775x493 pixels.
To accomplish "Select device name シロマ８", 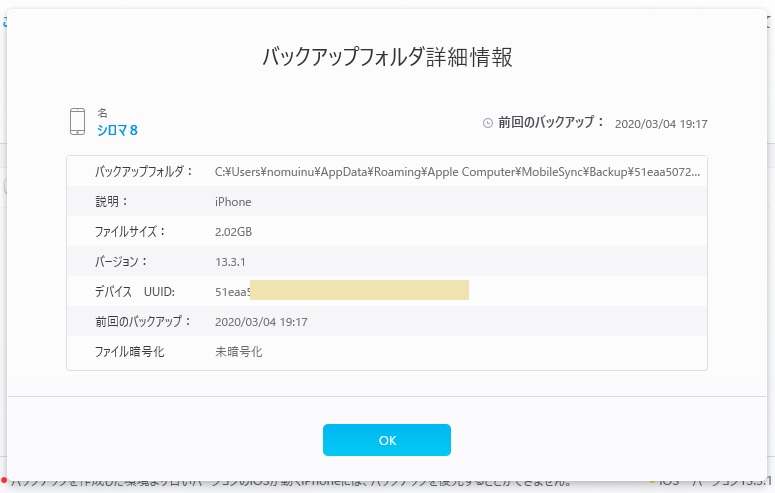I will [117, 130].
